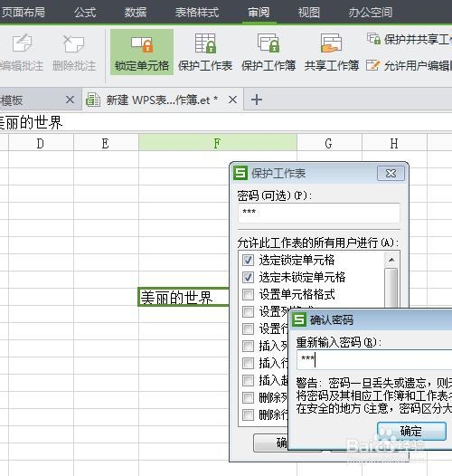Close the 模板 tab
The width and height of the screenshot is (452, 476).
click(x=71, y=100)
